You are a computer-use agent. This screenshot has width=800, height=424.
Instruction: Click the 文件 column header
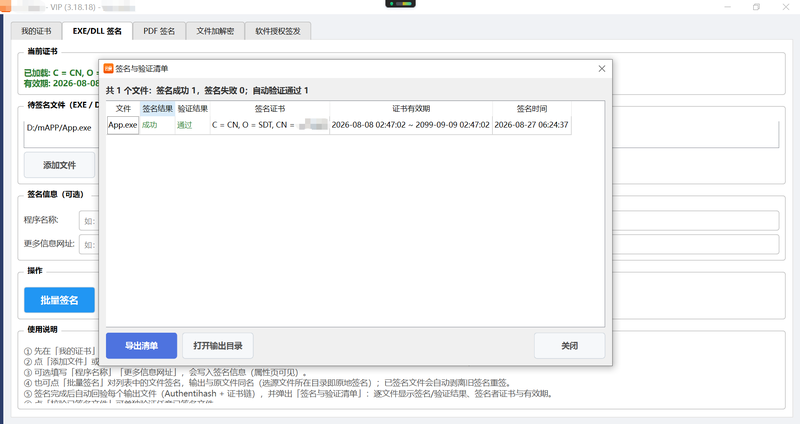pyautogui.click(x=123, y=109)
